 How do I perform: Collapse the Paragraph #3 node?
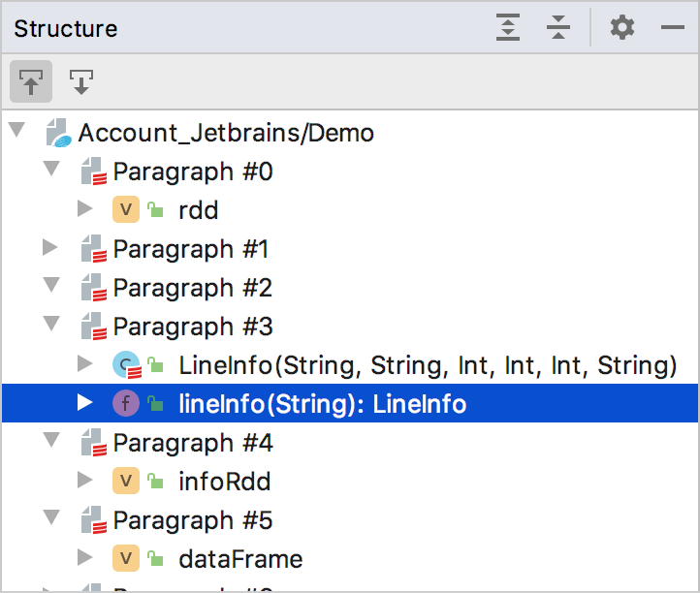pos(50,327)
